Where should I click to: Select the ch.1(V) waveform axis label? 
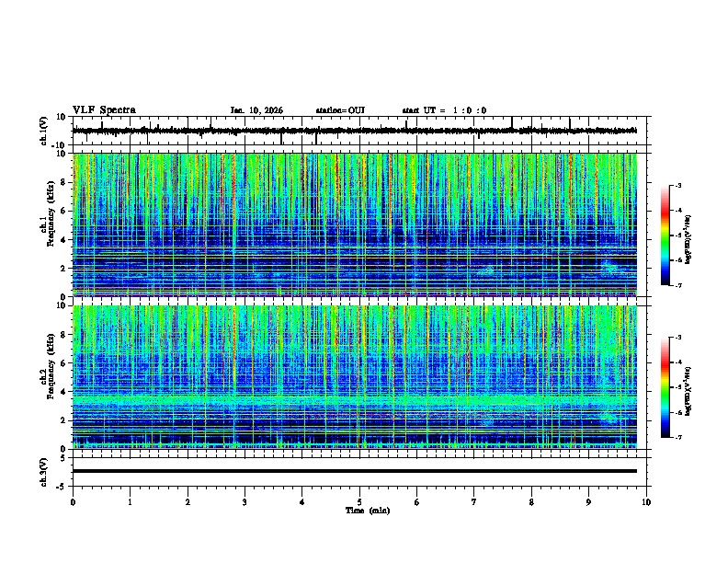pyautogui.click(x=44, y=131)
